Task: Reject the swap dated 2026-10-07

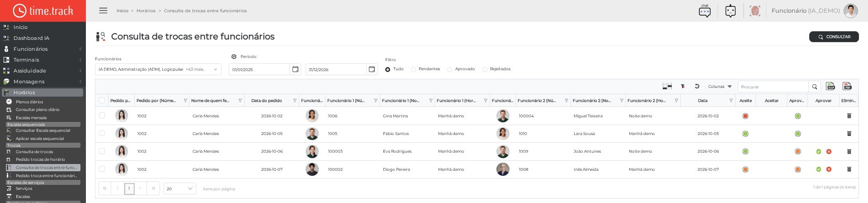Action: click(829, 169)
